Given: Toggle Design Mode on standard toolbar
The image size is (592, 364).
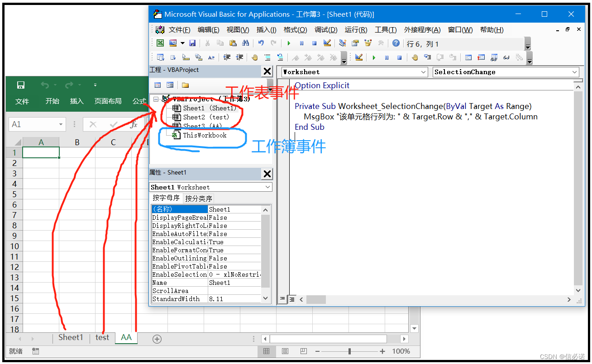Looking at the screenshot, I should 327,43.
